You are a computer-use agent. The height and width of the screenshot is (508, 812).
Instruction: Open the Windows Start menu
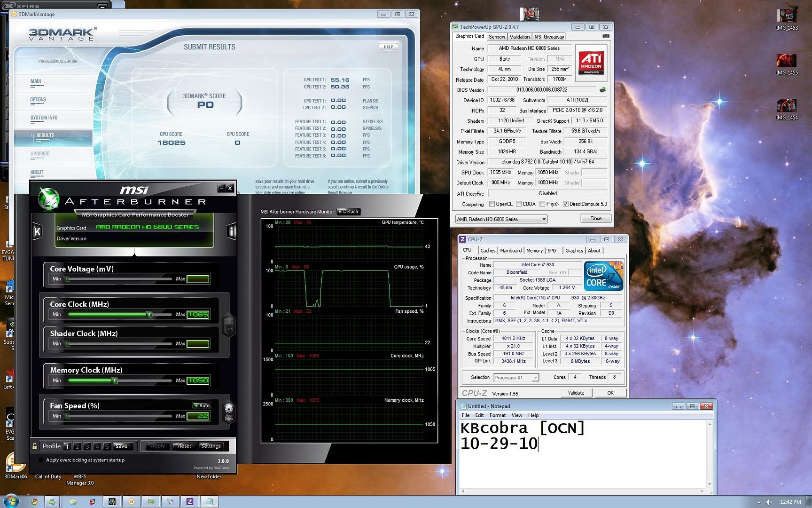(x=10, y=501)
